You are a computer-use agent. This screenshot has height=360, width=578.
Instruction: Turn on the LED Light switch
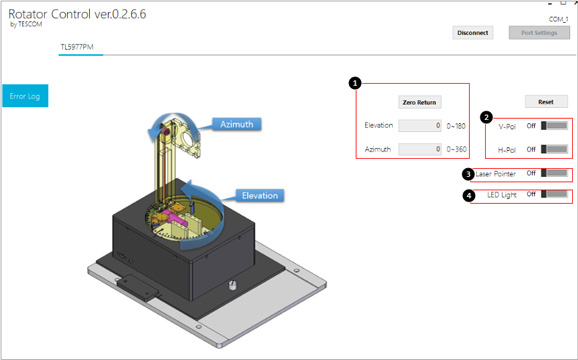point(554,194)
